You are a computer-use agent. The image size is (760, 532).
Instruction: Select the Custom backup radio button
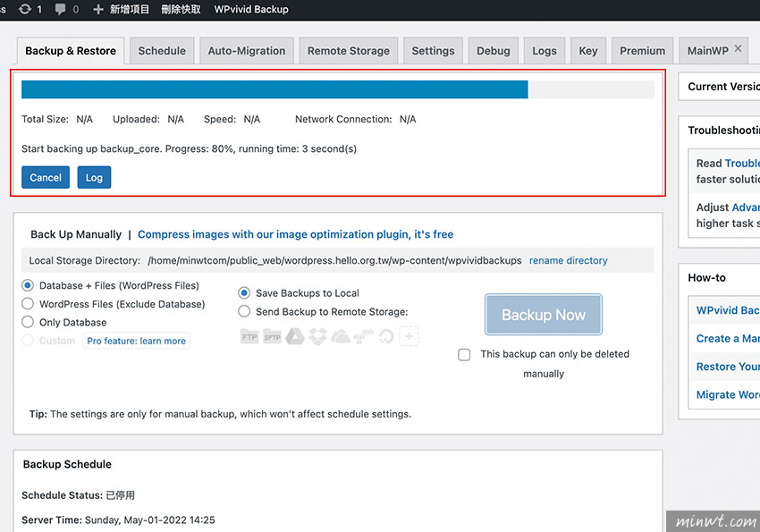(x=28, y=341)
